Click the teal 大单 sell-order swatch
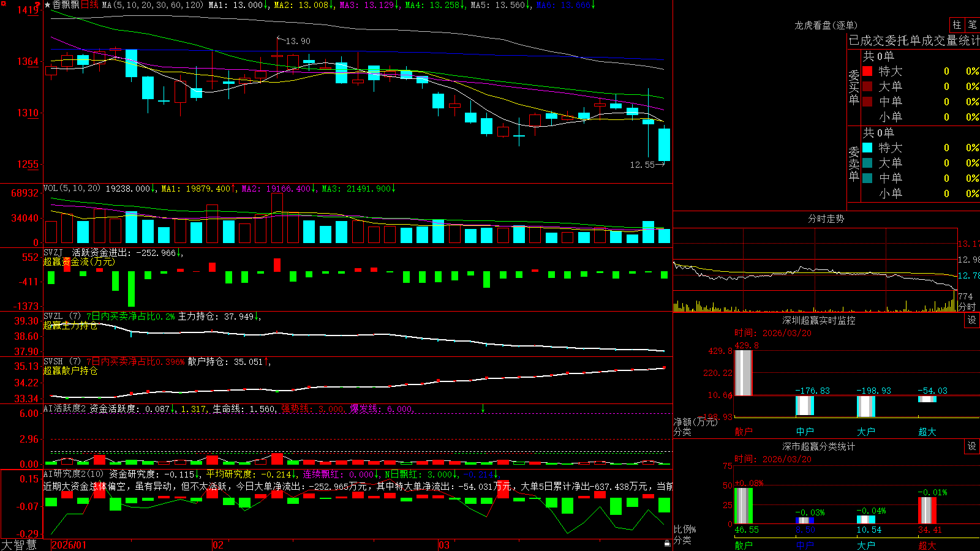Screen dimensions: 980x551 pyautogui.click(x=867, y=163)
